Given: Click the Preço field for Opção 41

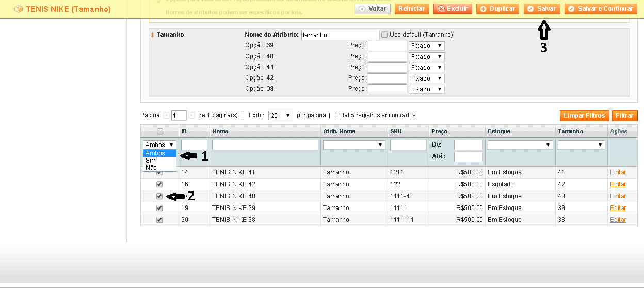Looking at the screenshot, I should click(388, 68).
